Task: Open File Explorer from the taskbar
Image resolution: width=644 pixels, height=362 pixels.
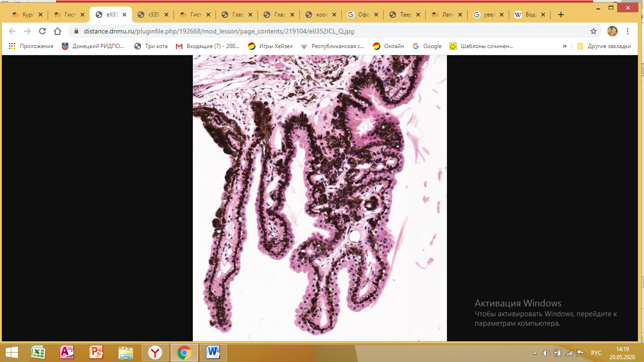Action: pyautogui.click(x=125, y=352)
